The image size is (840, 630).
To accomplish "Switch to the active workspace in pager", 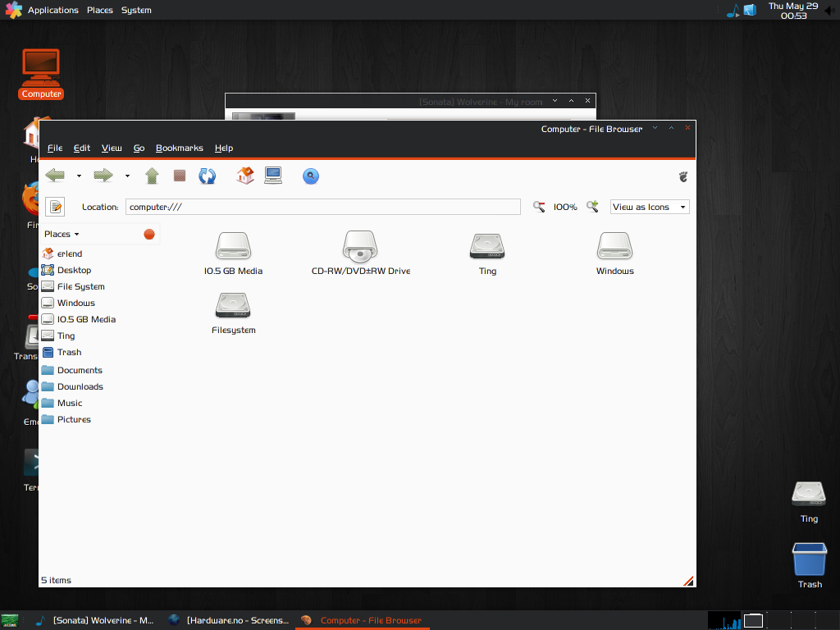I will click(x=753, y=620).
